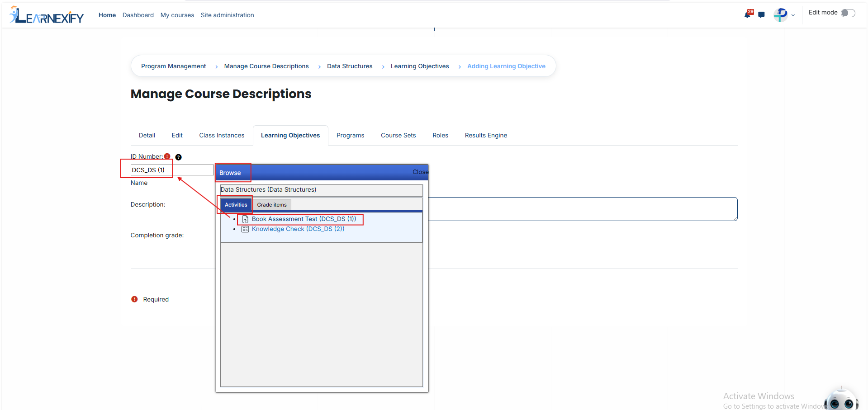The image size is (868, 410).
Task: Expand the user menu dropdown arrow
Action: [x=793, y=15]
